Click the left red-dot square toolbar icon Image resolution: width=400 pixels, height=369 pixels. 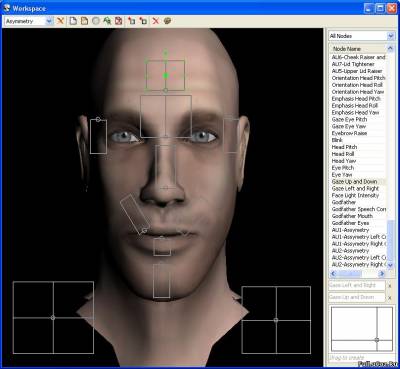point(132,21)
